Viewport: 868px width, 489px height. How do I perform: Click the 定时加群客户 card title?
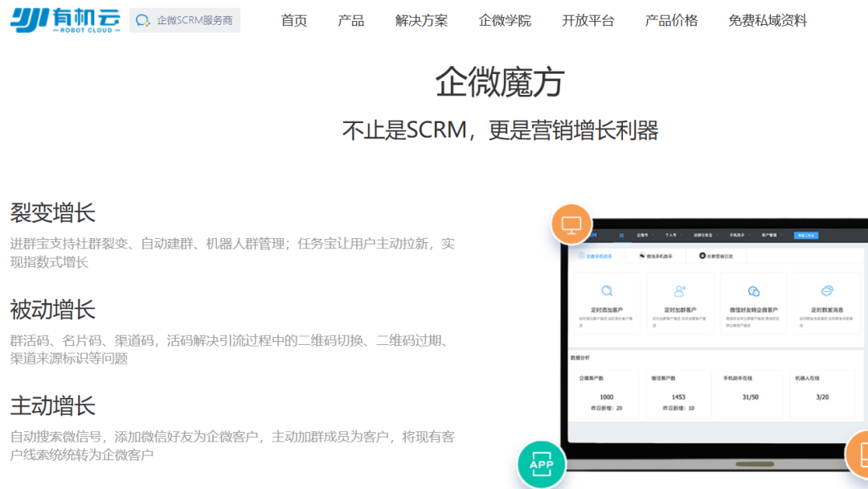(680, 310)
